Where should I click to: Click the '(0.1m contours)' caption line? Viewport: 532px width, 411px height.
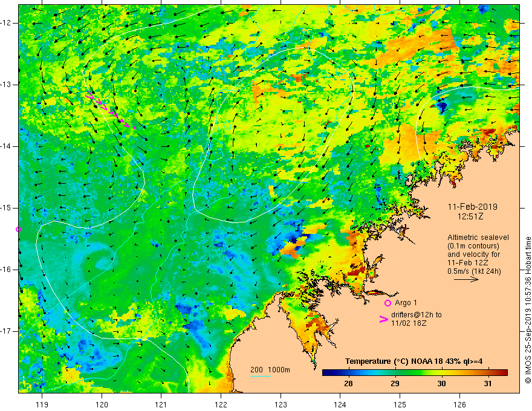coord(473,246)
